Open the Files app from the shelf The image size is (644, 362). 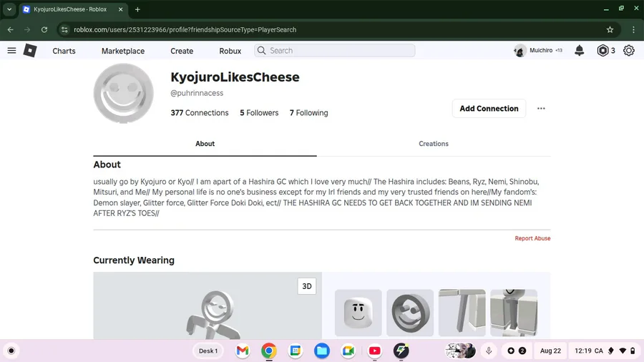(x=321, y=351)
